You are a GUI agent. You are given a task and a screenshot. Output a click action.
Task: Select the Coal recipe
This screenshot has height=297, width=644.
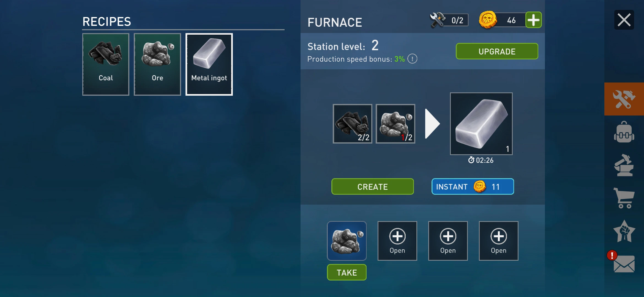tap(106, 64)
